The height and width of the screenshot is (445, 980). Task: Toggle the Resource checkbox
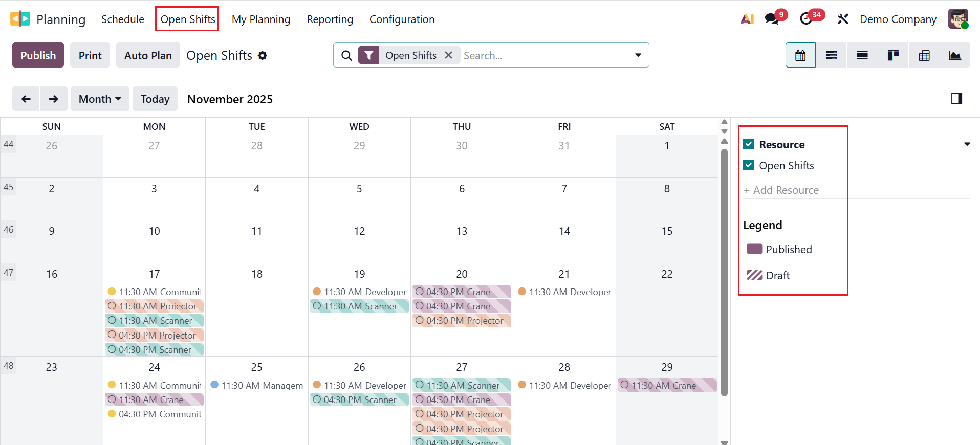[749, 144]
